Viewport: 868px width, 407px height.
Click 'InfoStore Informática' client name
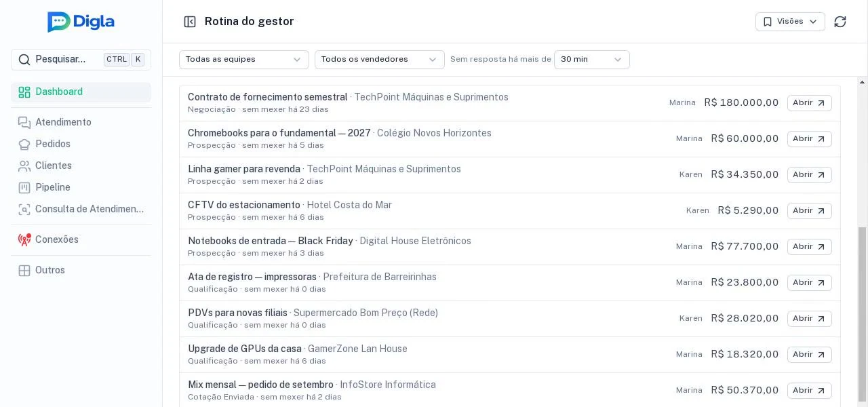coord(388,385)
